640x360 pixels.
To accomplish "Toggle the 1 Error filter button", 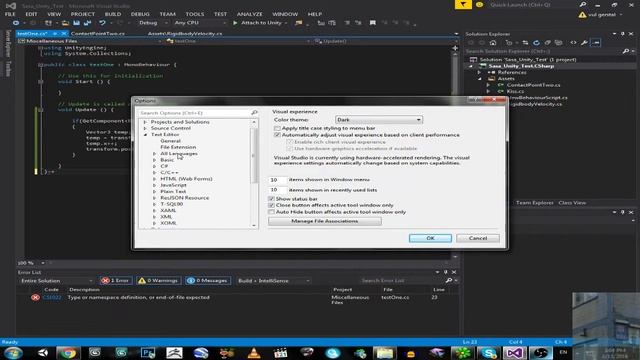I will click(x=116, y=280).
